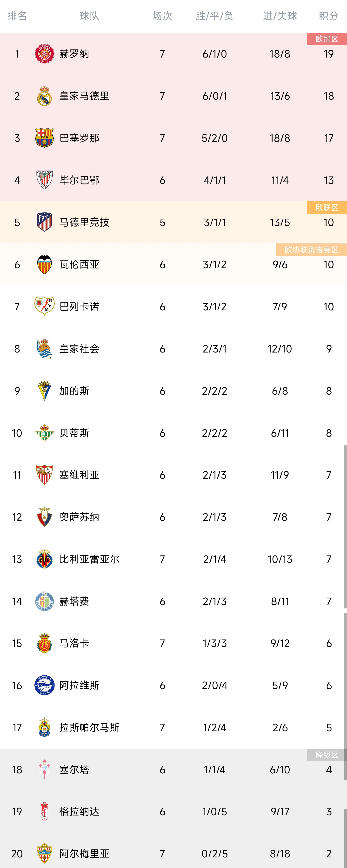The height and width of the screenshot is (868, 347).
Task: Tap the FC Barcelona crest
Action: point(44,138)
